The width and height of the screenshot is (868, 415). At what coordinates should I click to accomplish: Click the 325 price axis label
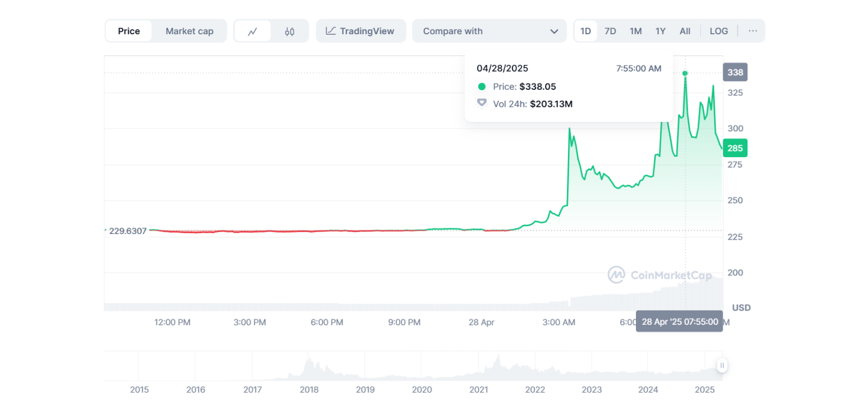[x=735, y=93]
